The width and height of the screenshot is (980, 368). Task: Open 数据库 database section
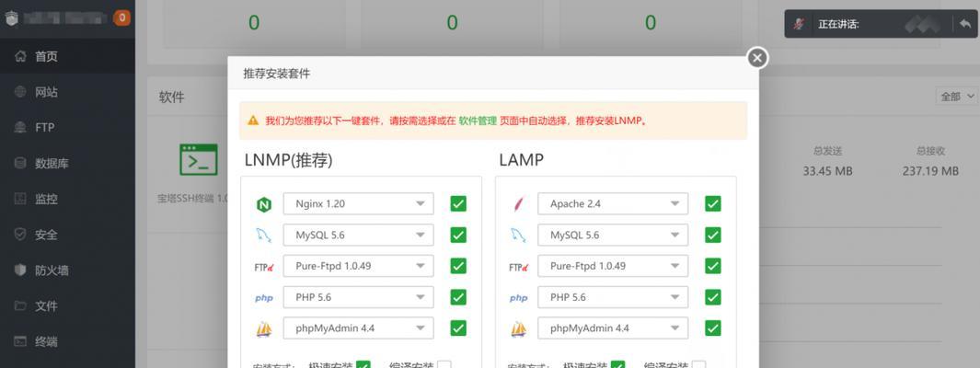pos(67,164)
